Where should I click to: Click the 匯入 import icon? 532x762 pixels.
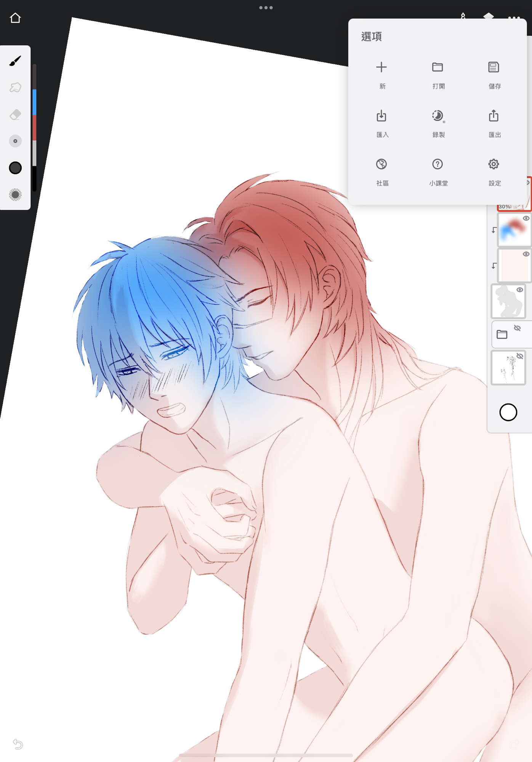381,116
